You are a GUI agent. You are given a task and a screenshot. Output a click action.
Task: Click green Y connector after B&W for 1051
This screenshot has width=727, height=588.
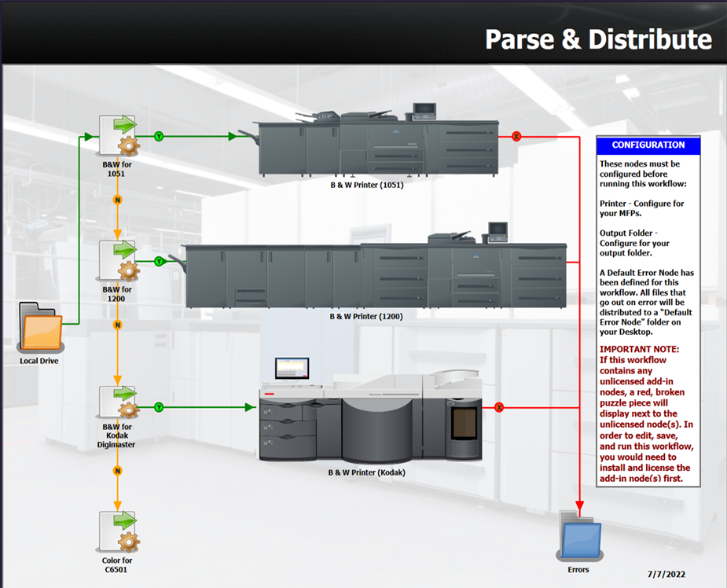[x=159, y=137]
